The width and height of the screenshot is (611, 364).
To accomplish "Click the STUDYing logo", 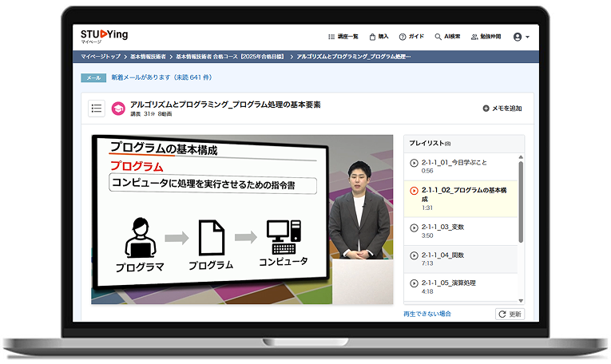I will (x=104, y=35).
